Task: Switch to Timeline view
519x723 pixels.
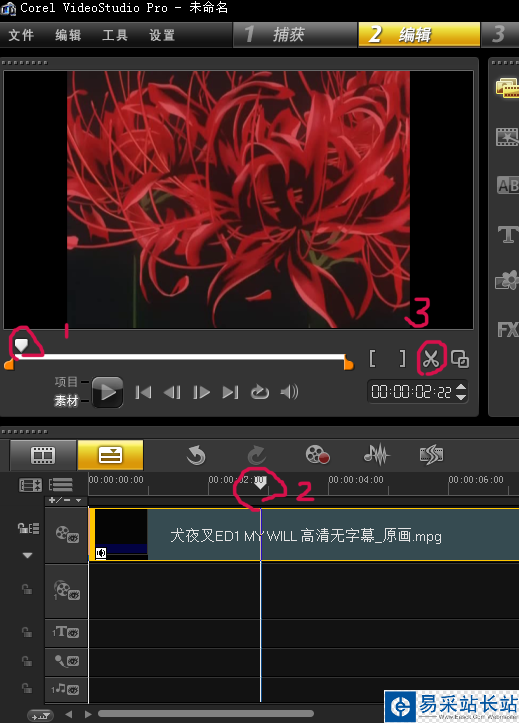Action: (x=111, y=455)
